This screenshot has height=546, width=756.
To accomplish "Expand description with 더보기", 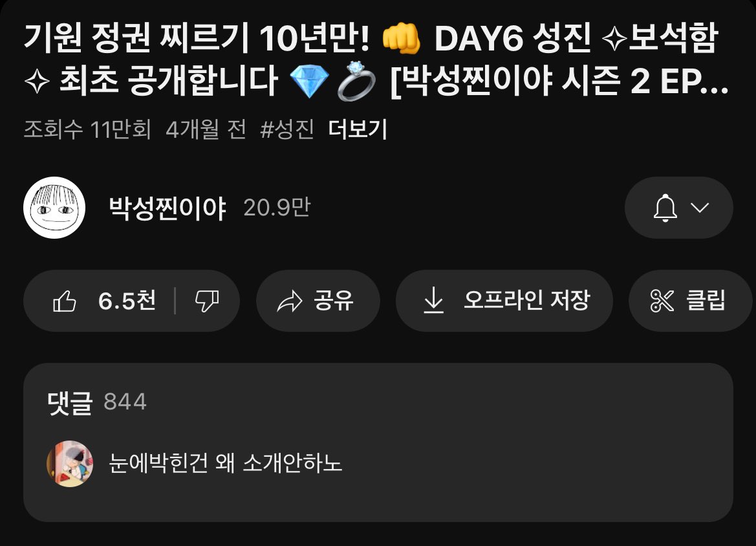I will (357, 129).
